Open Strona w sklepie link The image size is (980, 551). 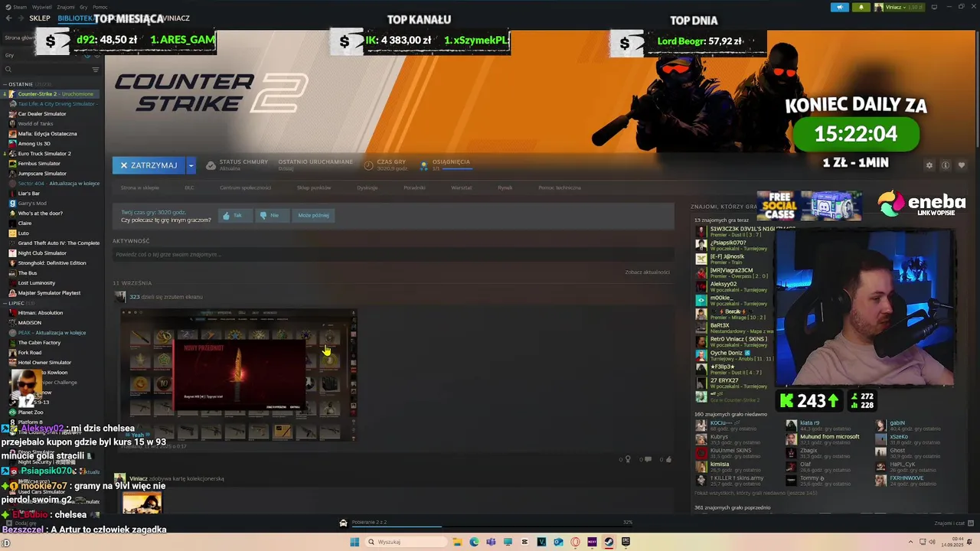tap(139, 187)
